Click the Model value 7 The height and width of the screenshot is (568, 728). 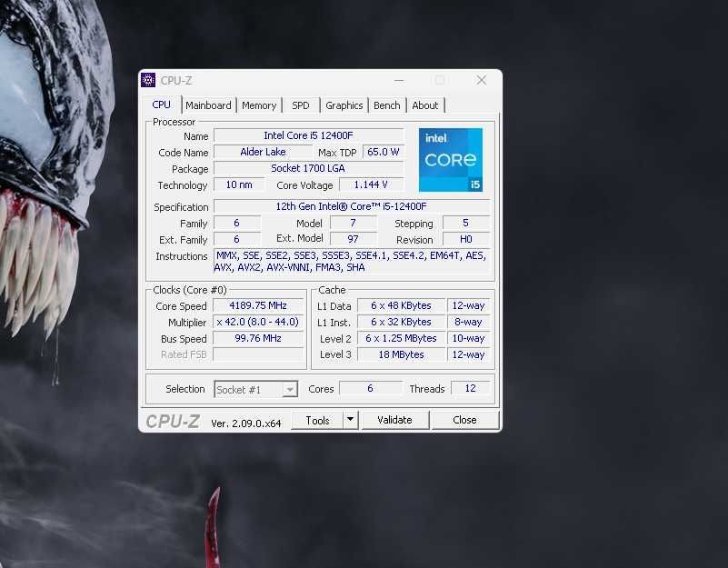(354, 223)
